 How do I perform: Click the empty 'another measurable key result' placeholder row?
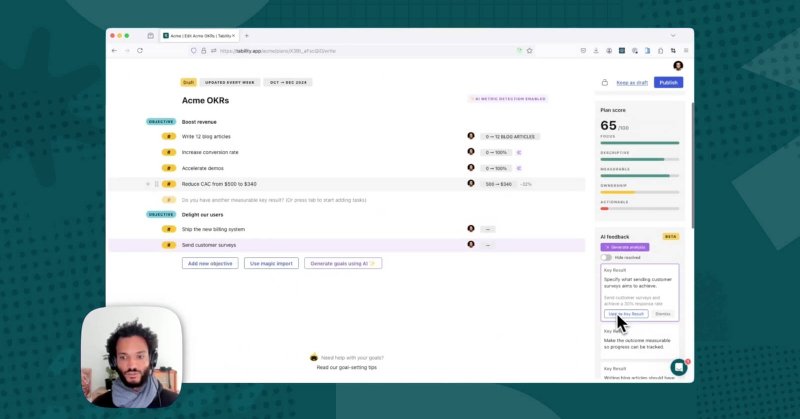coord(274,200)
